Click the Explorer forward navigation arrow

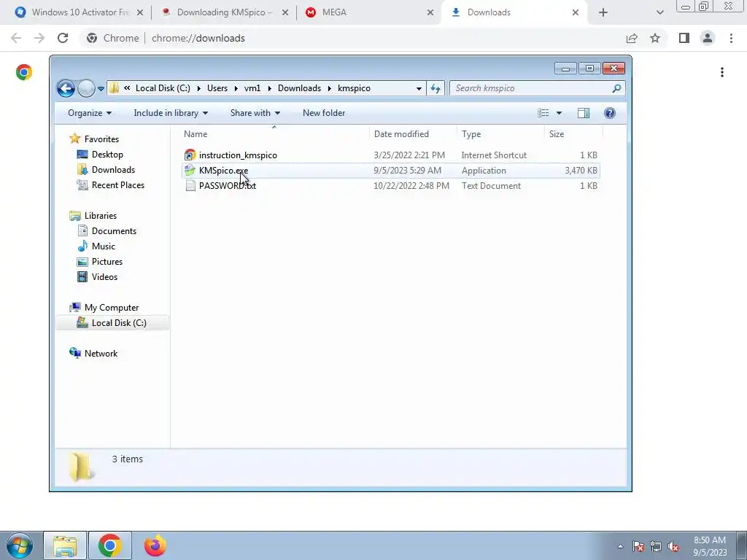tap(86, 88)
